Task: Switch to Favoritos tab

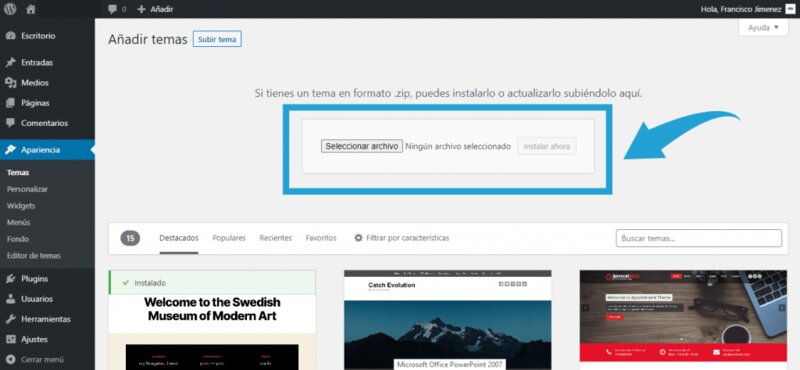Action: 321,238
